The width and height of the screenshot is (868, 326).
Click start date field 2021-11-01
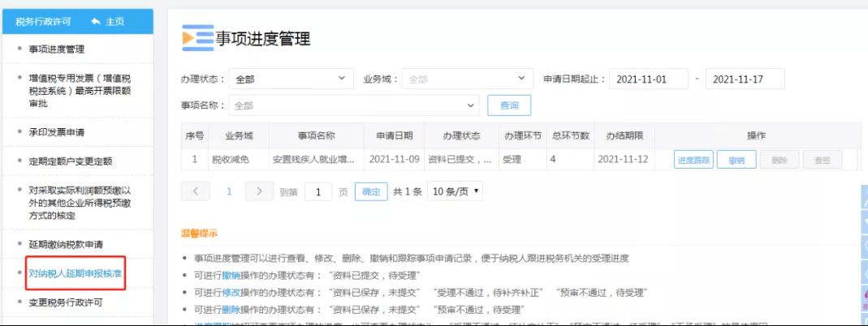pos(648,79)
